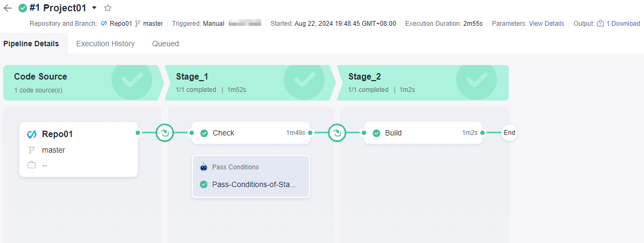Open the View Details parameters link
Viewport: 644px width, 243px height.
pyautogui.click(x=546, y=24)
